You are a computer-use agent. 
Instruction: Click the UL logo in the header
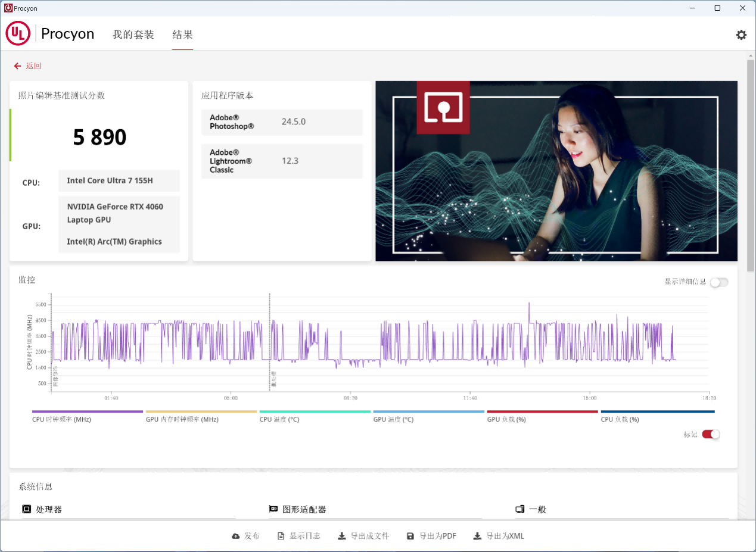pyautogui.click(x=17, y=33)
